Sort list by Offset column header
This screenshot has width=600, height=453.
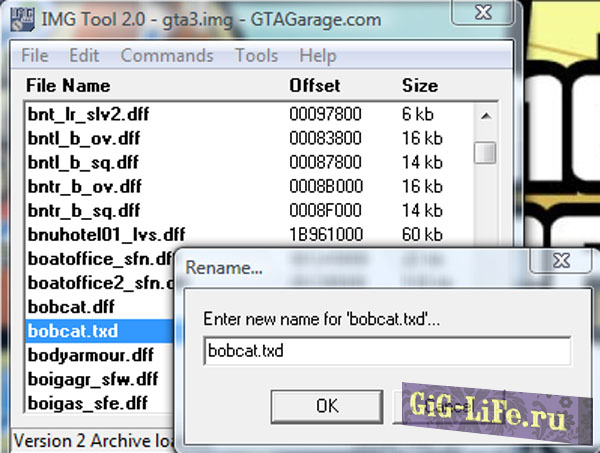[315, 85]
